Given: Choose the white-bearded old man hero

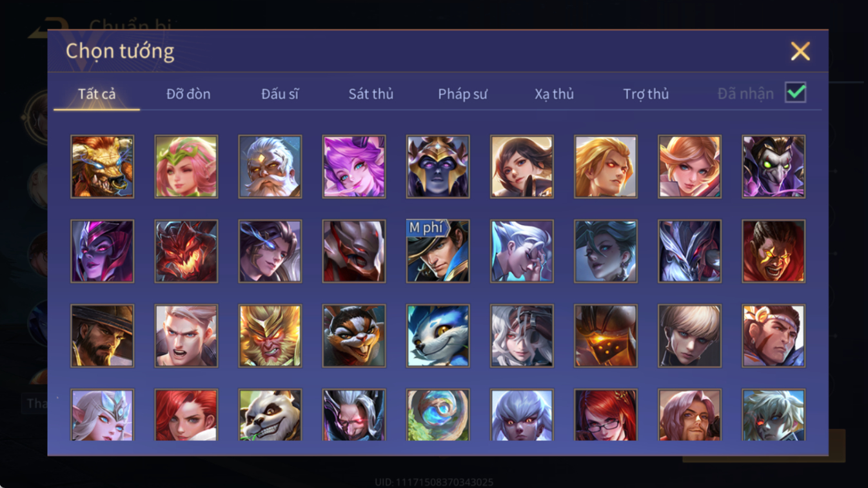Looking at the screenshot, I should [270, 166].
